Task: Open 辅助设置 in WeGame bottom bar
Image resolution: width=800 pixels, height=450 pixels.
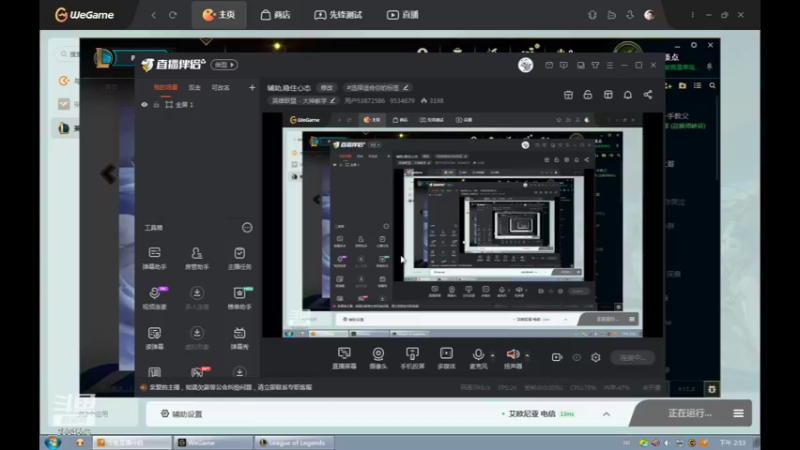Action: [x=182, y=414]
